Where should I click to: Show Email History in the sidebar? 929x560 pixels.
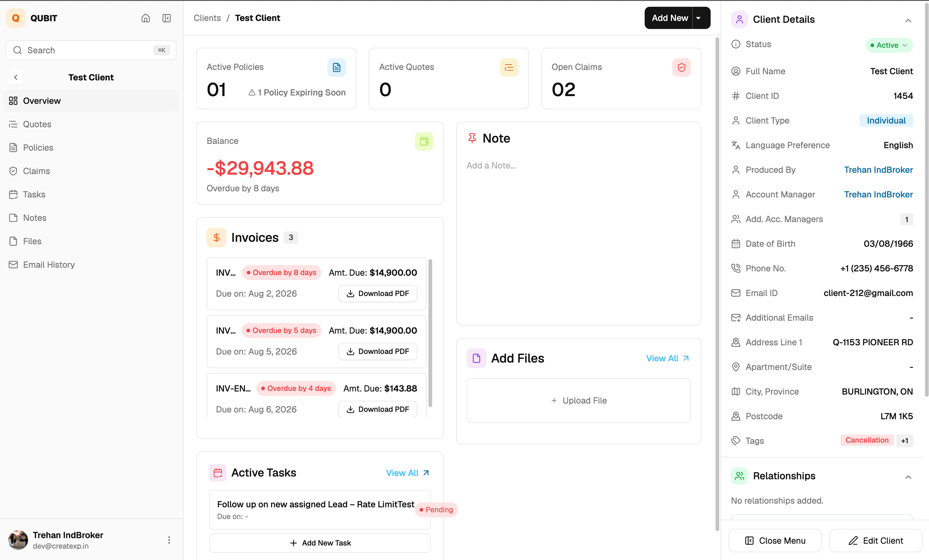point(91,264)
